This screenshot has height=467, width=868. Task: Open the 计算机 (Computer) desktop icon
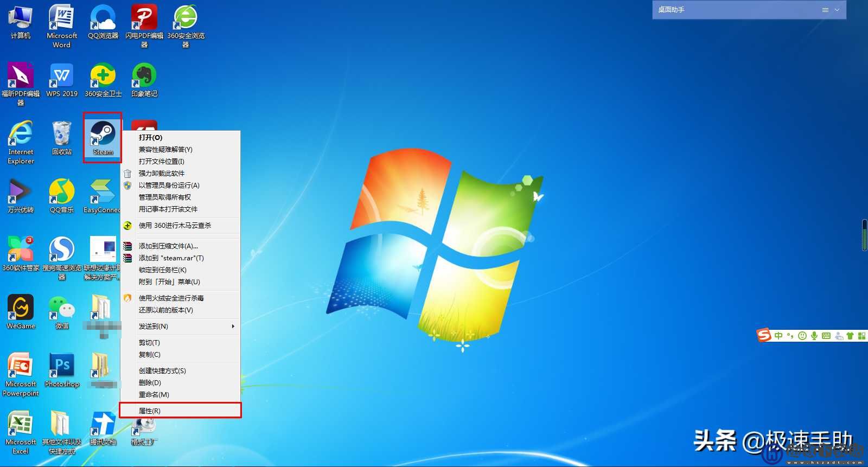tap(21, 22)
